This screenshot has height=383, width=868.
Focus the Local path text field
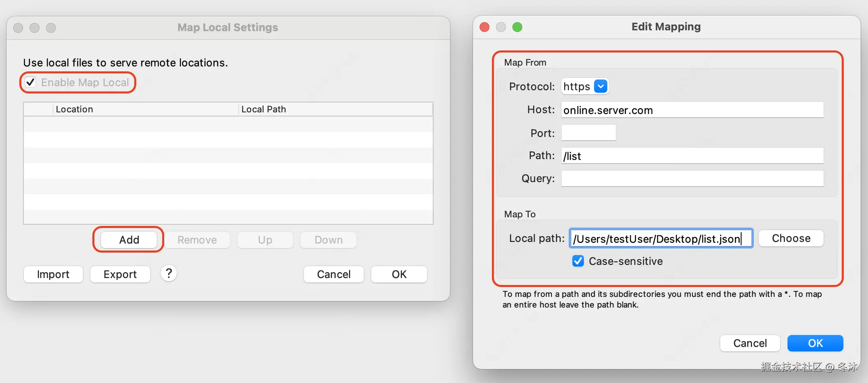(661, 239)
